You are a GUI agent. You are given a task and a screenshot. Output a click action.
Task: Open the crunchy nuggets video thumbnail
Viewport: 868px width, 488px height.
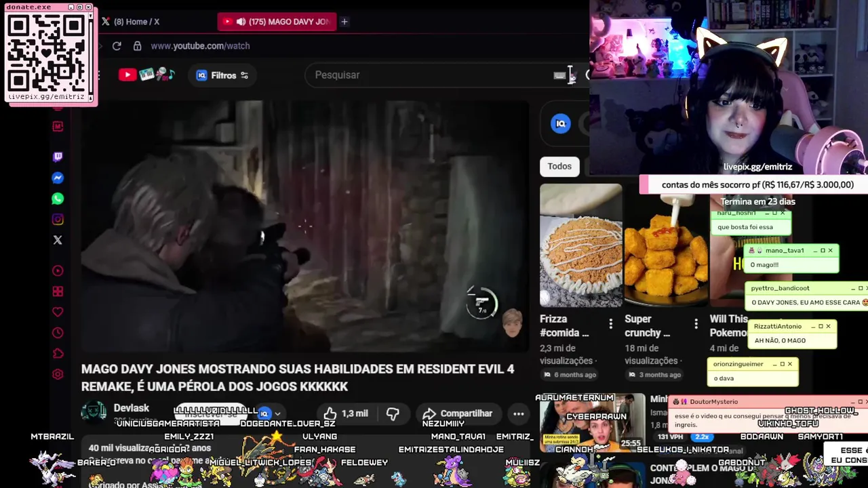pos(665,245)
